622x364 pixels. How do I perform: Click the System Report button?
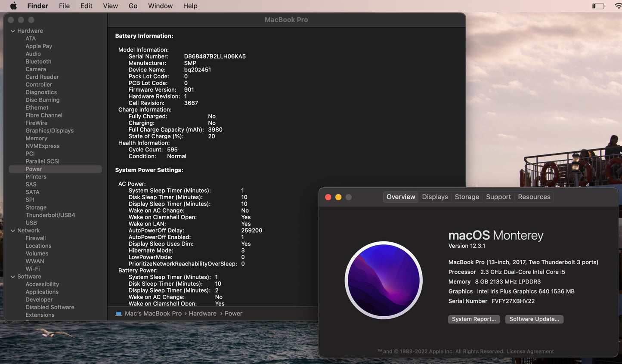473,319
